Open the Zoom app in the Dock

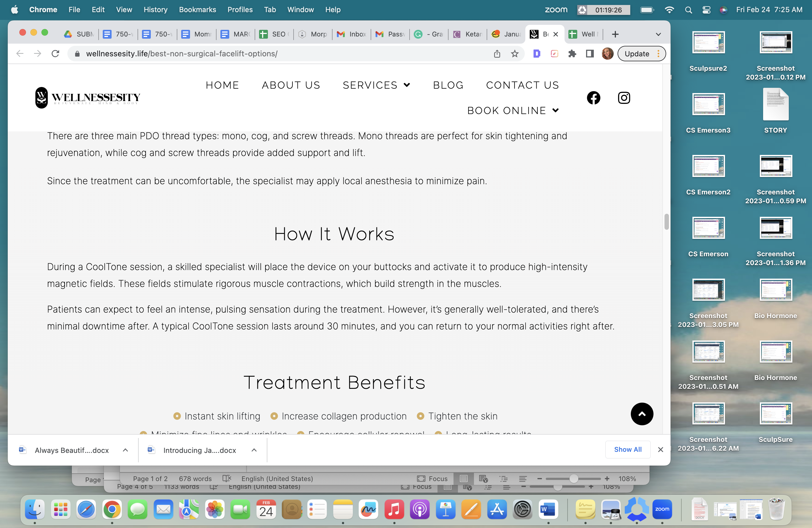point(662,509)
